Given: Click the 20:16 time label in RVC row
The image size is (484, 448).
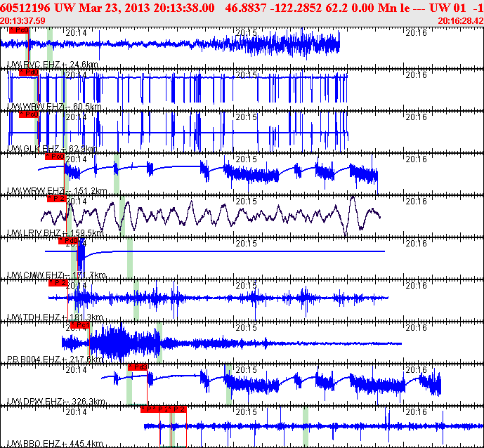Looking at the screenshot, I should 416,33.
